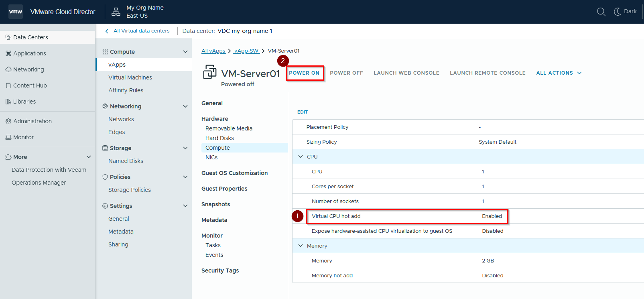Click the EDIT link

click(303, 112)
